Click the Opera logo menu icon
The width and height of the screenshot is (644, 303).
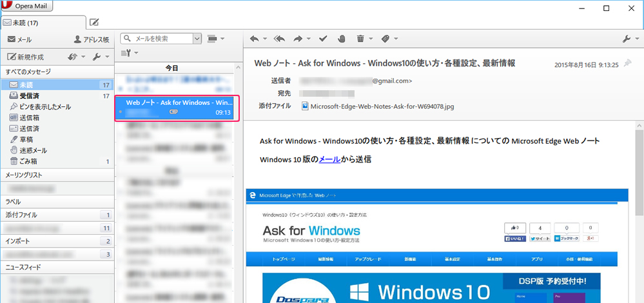[x=6, y=6]
